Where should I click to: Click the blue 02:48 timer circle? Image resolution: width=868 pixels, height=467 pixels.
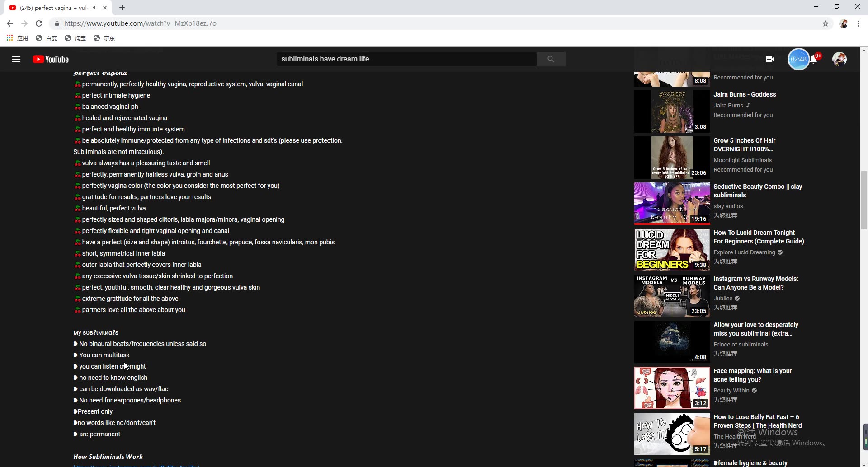[x=798, y=59]
